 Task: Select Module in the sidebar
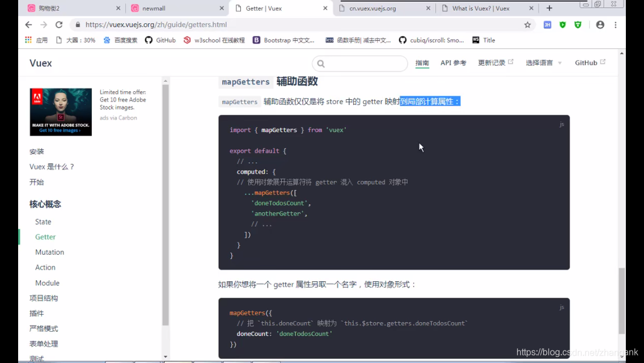pyautogui.click(x=47, y=283)
